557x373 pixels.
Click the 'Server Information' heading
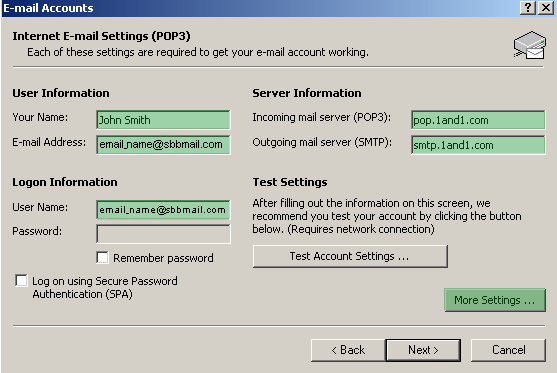click(307, 93)
